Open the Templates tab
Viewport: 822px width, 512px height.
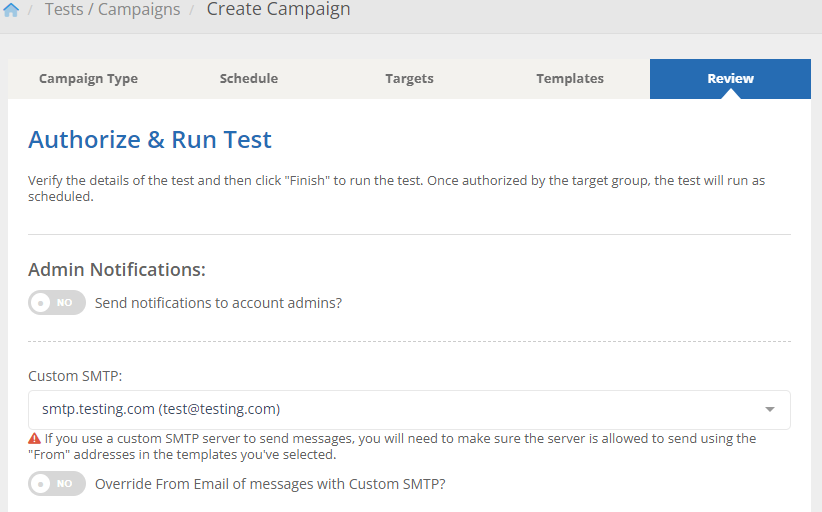point(570,79)
